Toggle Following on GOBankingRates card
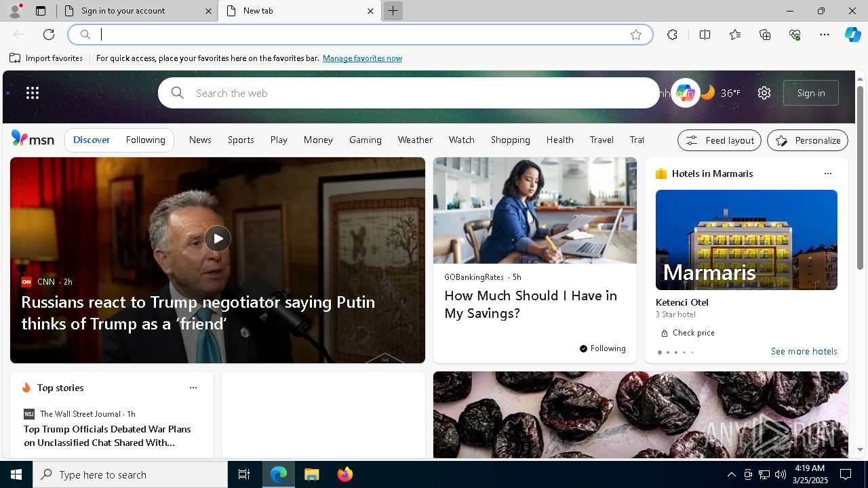The height and width of the screenshot is (488, 868). tap(602, 348)
